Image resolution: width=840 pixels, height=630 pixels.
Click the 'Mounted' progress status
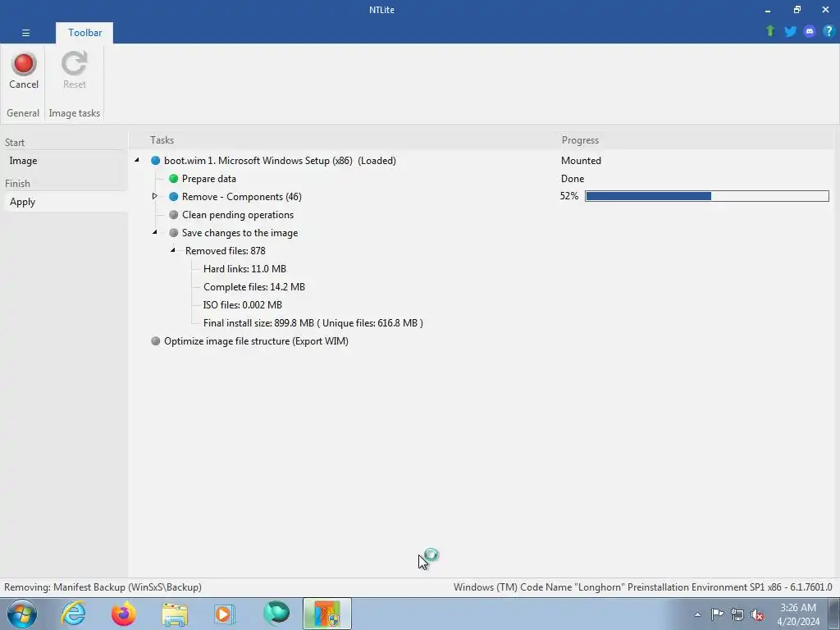(581, 161)
